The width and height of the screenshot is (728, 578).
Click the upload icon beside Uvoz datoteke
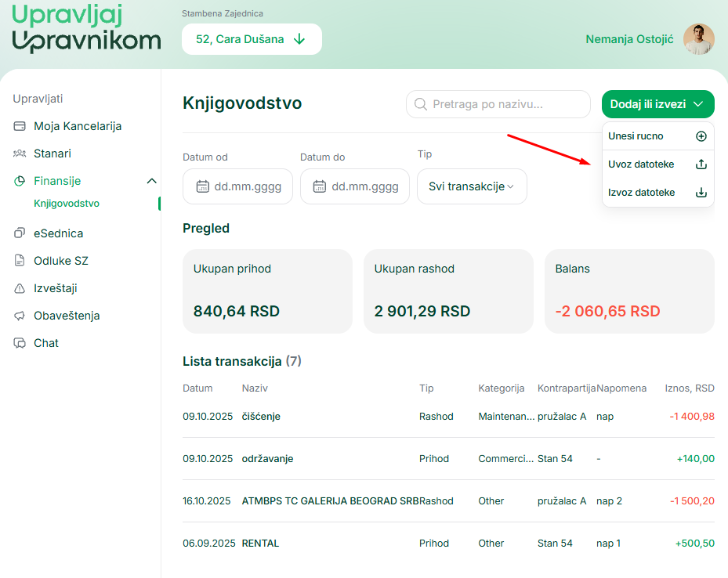coord(701,164)
